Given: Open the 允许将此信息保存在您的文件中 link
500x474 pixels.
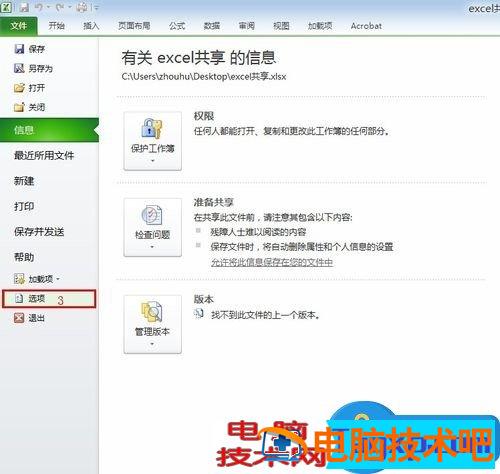Looking at the screenshot, I should pos(272,262).
